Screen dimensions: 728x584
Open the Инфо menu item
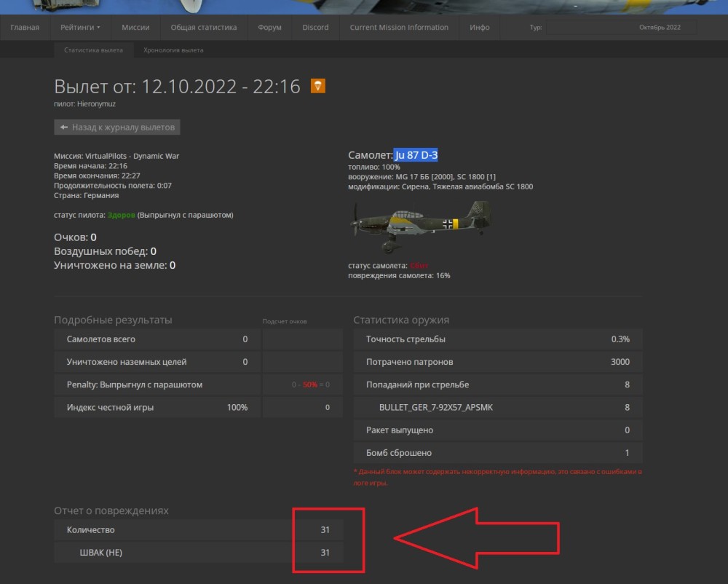pos(480,28)
